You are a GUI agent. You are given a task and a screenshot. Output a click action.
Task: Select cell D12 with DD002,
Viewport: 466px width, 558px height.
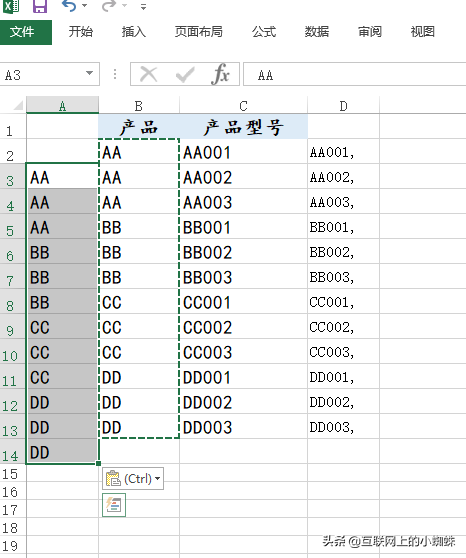(x=344, y=402)
